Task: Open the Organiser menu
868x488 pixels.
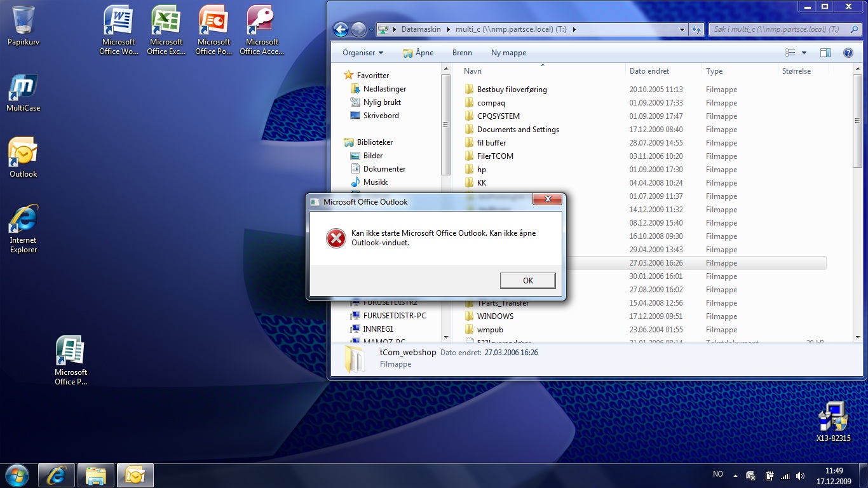Action: click(363, 53)
